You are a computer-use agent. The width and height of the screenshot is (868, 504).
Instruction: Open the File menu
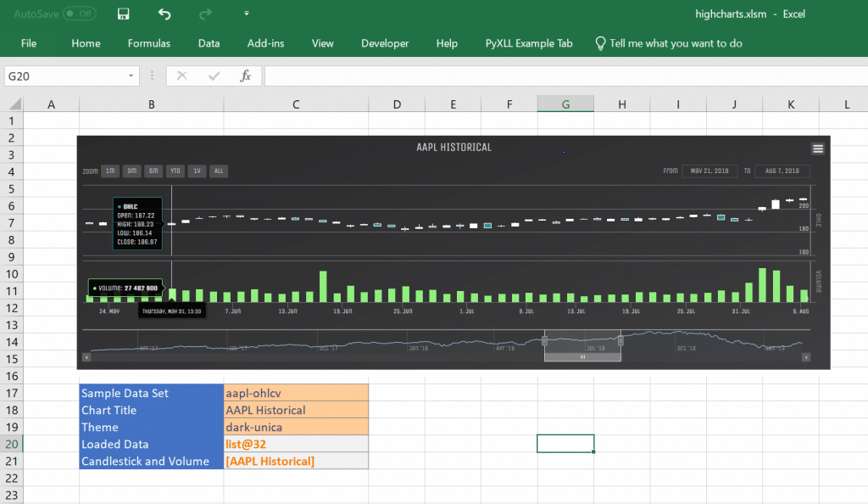[x=29, y=43]
